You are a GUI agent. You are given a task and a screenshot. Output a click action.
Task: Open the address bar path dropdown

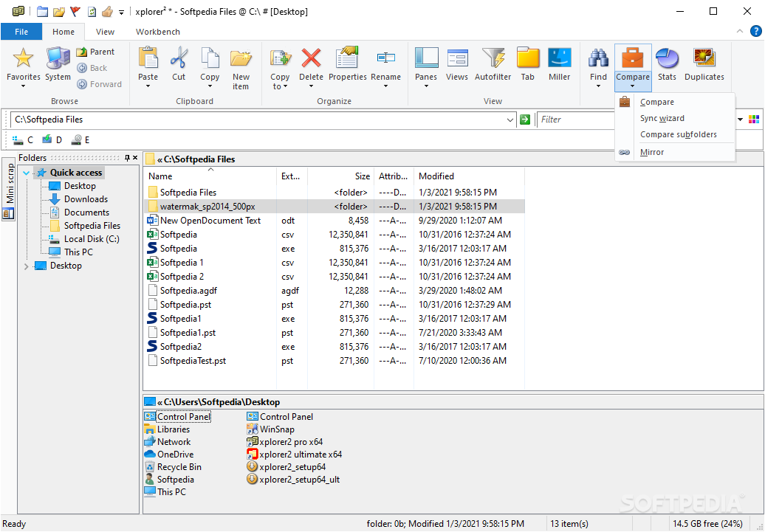(x=510, y=120)
